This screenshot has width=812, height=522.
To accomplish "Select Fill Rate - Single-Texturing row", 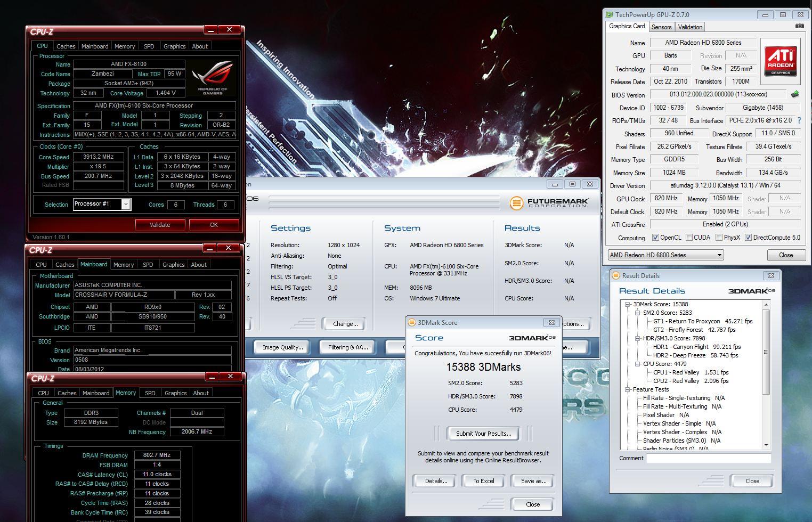I will 684,398.
